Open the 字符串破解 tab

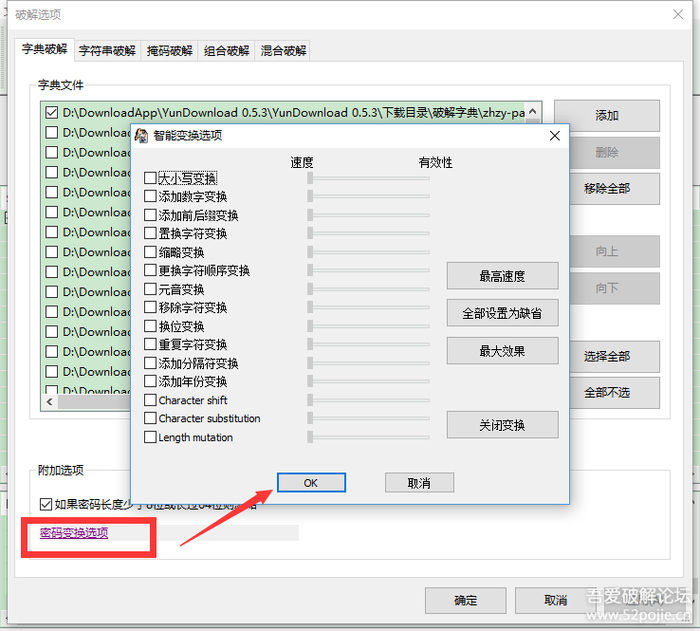tap(107, 50)
